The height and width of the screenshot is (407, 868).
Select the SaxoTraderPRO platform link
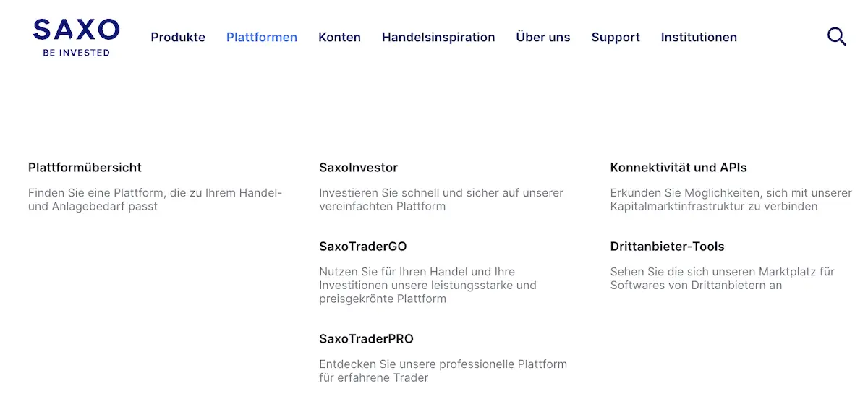pyautogui.click(x=366, y=338)
